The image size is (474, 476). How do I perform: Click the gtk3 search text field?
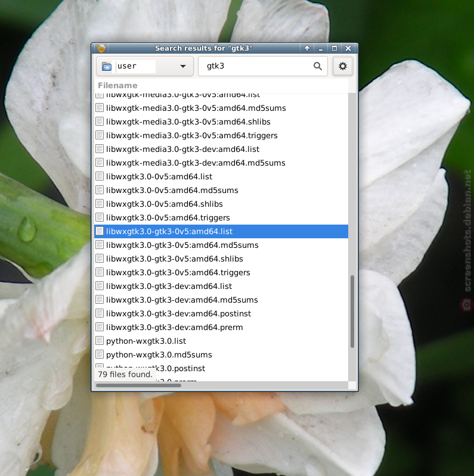click(263, 66)
